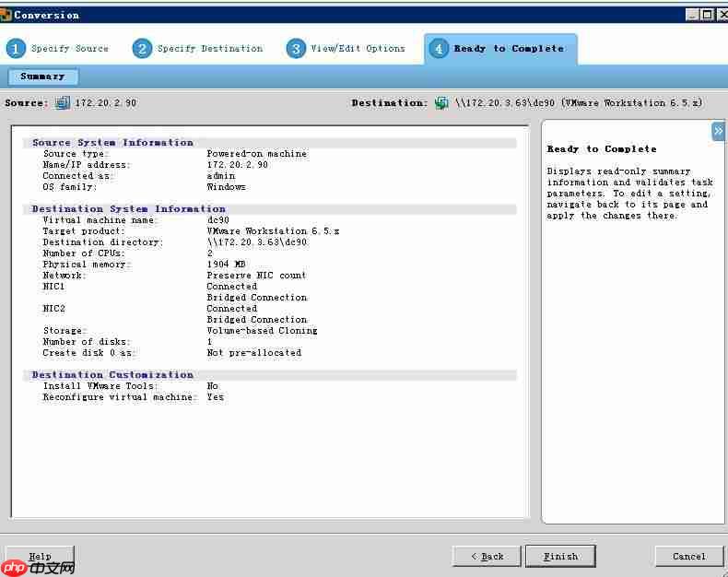Click the Reconfigure virtual machine 'Yes' value
The image size is (728, 577).
click(x=216, y=397)
